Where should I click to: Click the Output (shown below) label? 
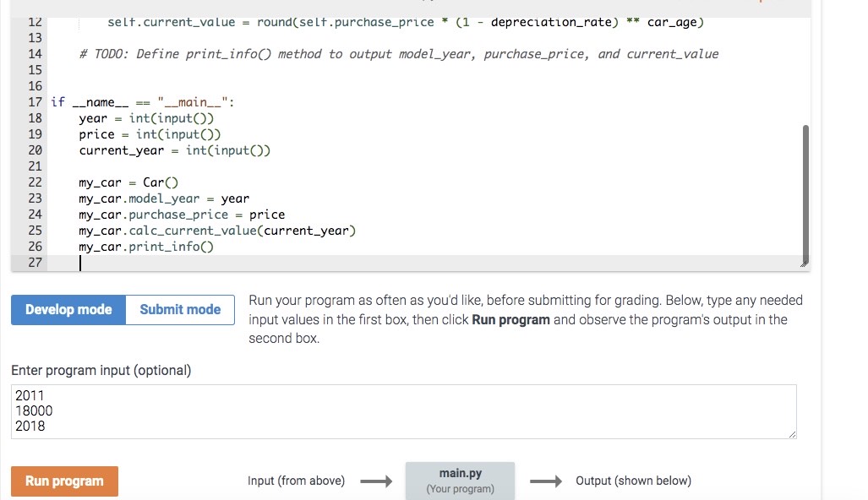tap(633, 481)
